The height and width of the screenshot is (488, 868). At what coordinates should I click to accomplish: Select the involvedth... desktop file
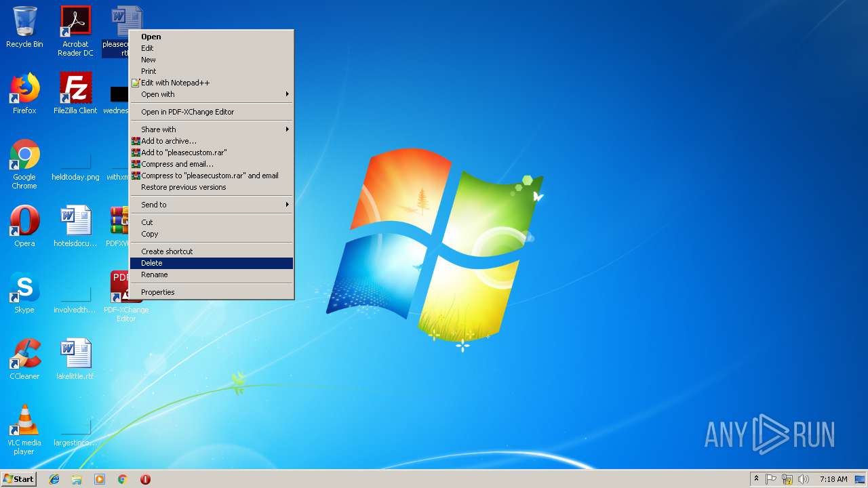(75, 298)
